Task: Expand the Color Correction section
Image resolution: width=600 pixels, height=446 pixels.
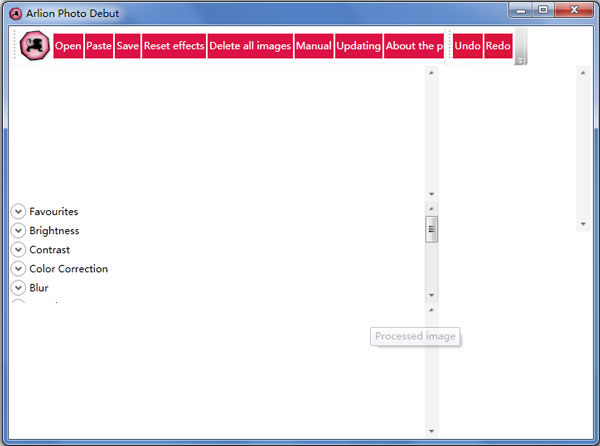Action: 18,269
